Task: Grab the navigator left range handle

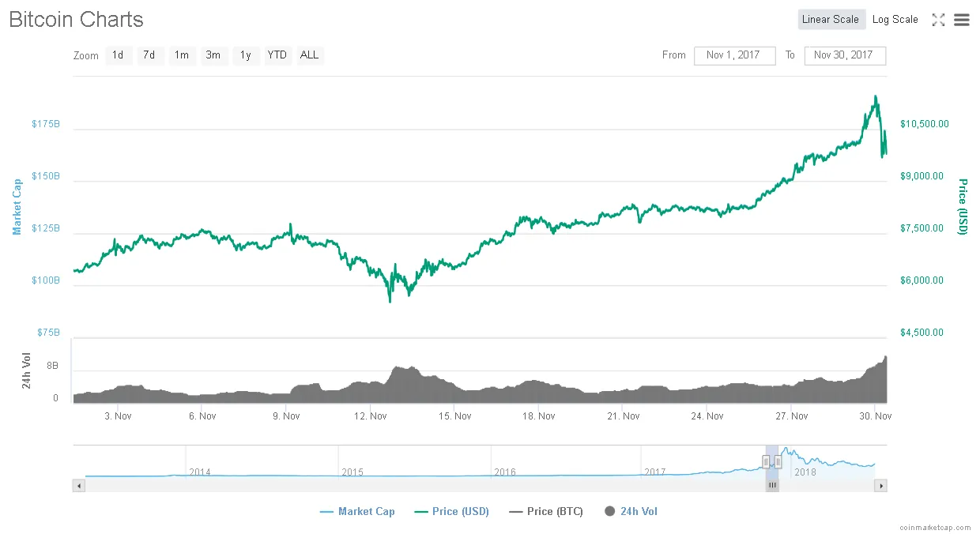Action: [766, 461]
